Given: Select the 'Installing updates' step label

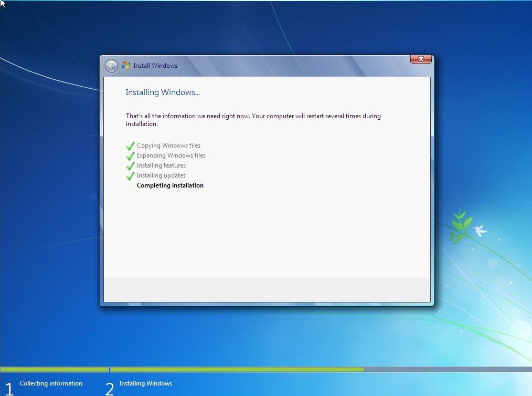Looking at the screenshot, I should point(161,175).
